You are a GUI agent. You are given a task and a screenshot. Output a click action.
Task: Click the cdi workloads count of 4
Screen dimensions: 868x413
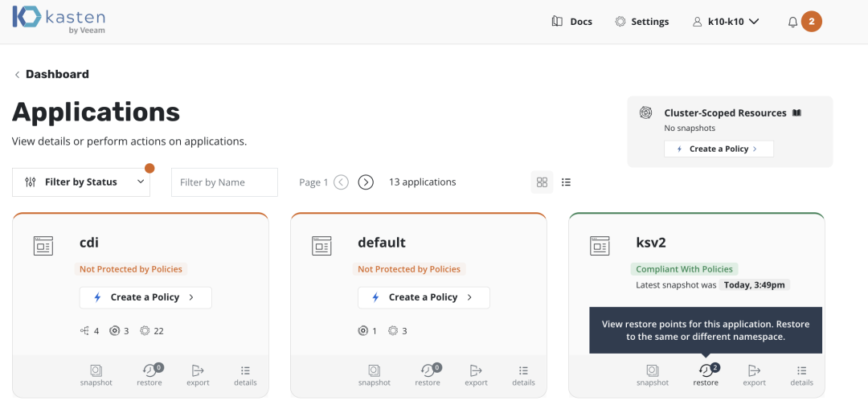coord(90,331)
